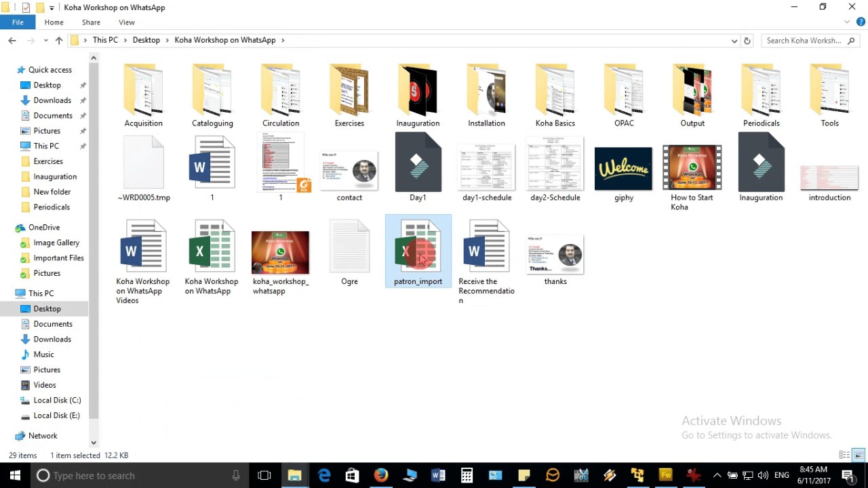Select the Koha Workshop on WhatsApp Excel file
Viewport: 868px width, 488px height.
[212, 257]
